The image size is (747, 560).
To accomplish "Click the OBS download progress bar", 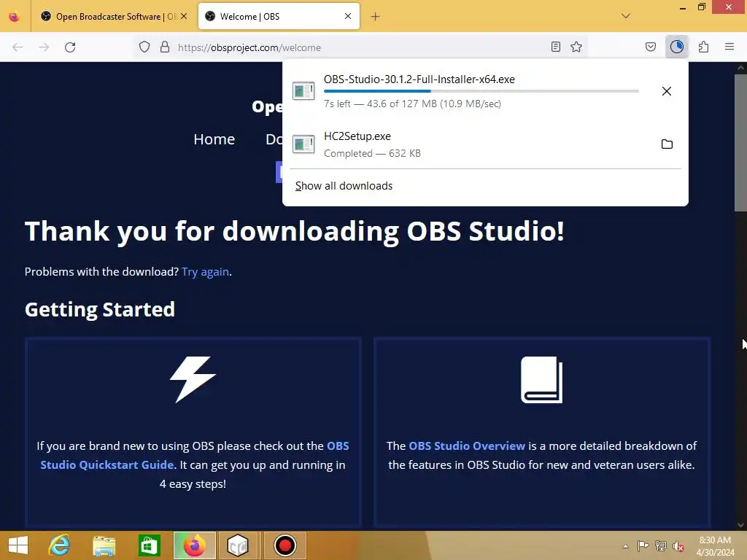I will [481, 91].
